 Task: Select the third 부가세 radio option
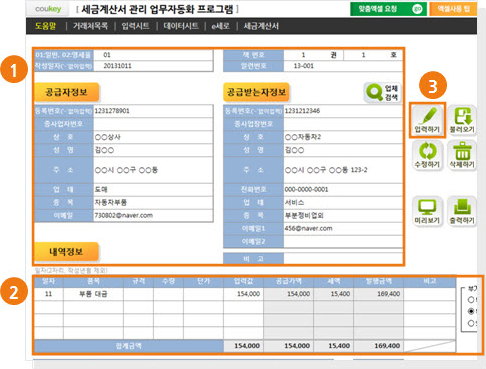[471, 323]
